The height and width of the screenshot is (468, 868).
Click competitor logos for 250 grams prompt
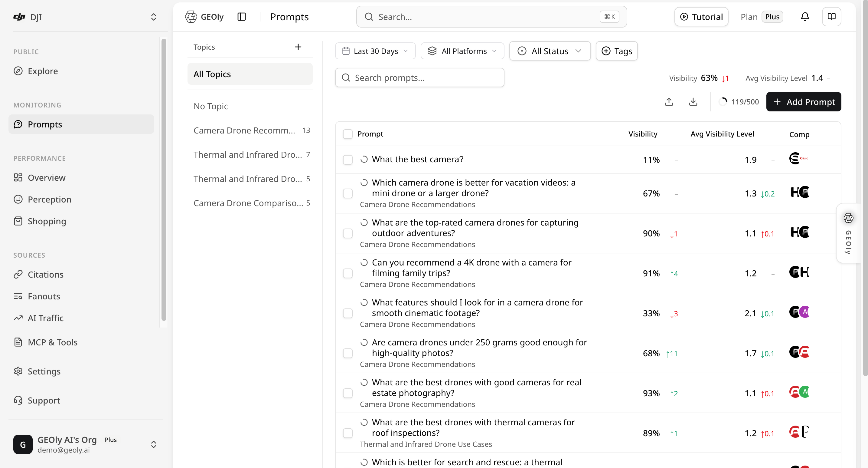pos(799,352)
